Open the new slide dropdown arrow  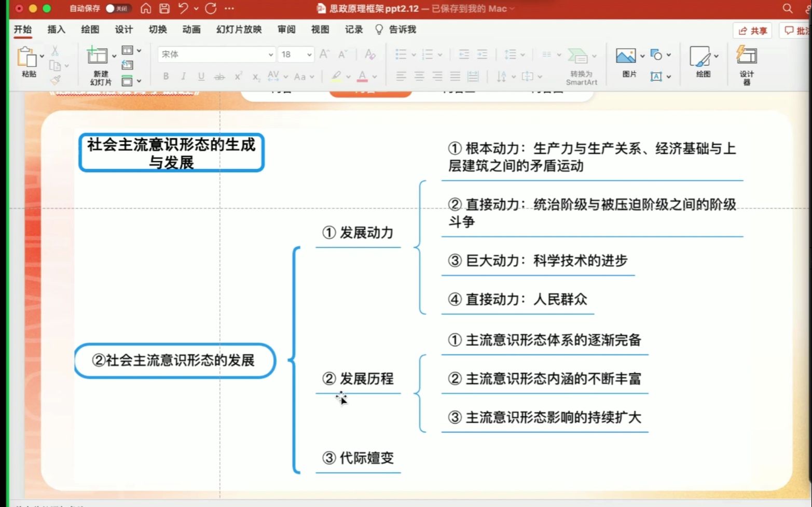(114, 56)
